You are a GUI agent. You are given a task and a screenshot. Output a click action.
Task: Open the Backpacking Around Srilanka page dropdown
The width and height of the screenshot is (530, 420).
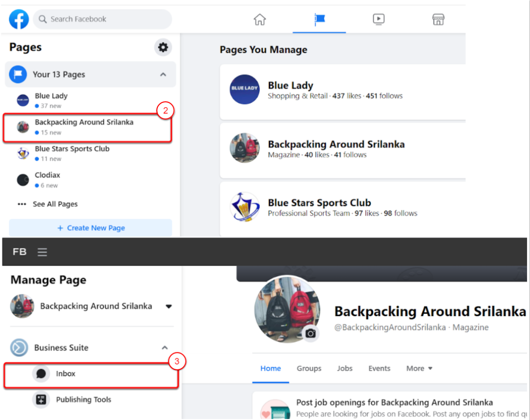(x=169, y=306)
